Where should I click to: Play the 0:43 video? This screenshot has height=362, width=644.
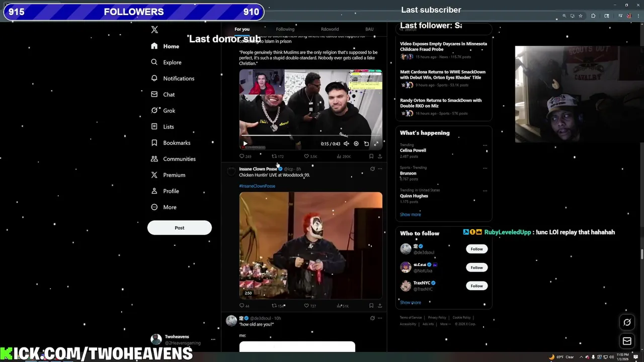245,144
